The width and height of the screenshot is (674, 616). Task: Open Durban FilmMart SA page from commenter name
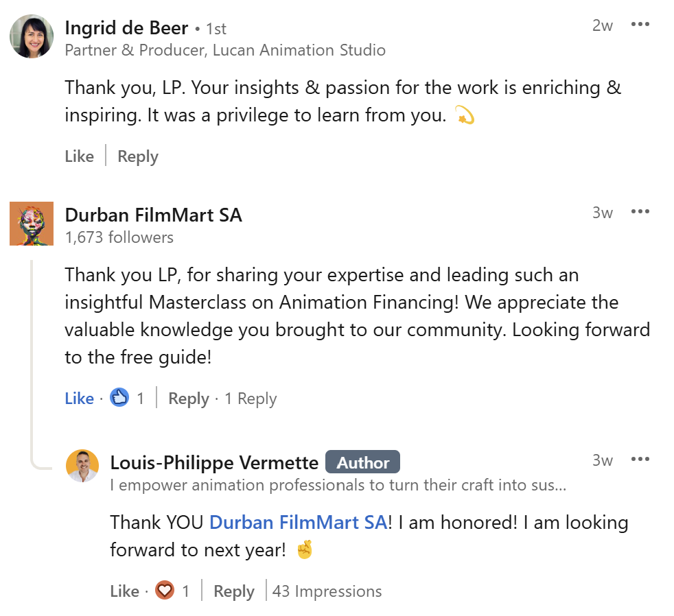coord(153,215)
